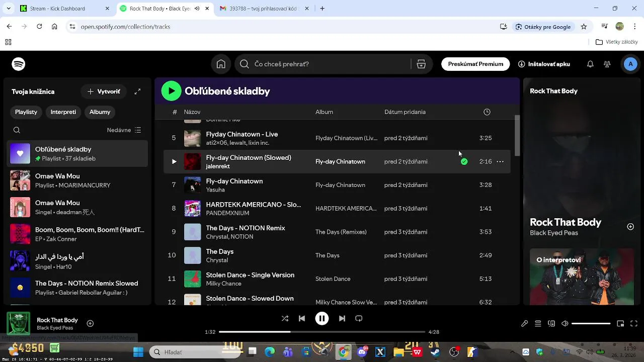644x362 pixels.
Task: Open Discord from taskbar
Action: click(362, 352)
